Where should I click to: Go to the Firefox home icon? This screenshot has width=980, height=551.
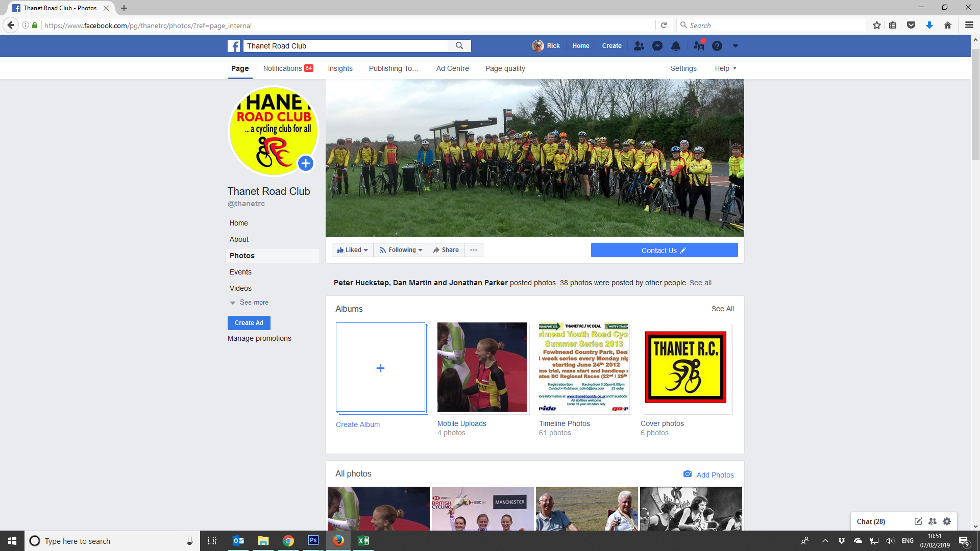pos(948,25)
